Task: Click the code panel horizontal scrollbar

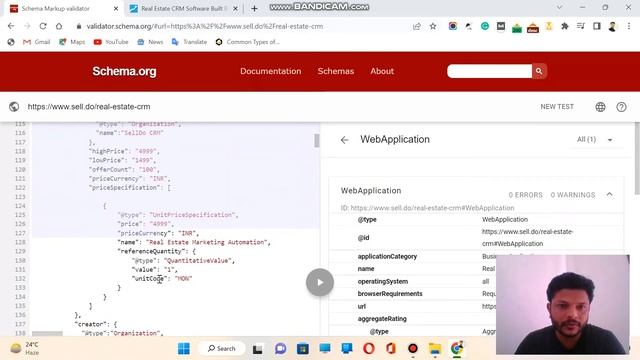Action: [x=47, y=334]
